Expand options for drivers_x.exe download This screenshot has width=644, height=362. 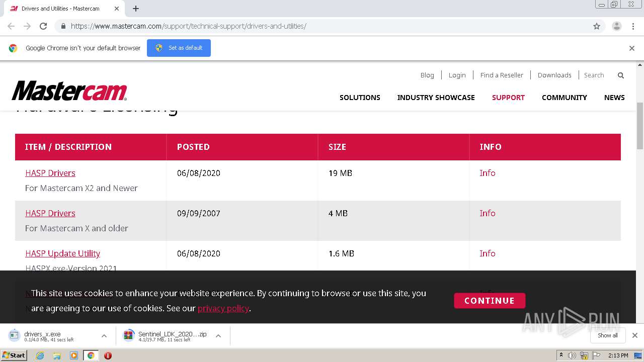point(104,336)
